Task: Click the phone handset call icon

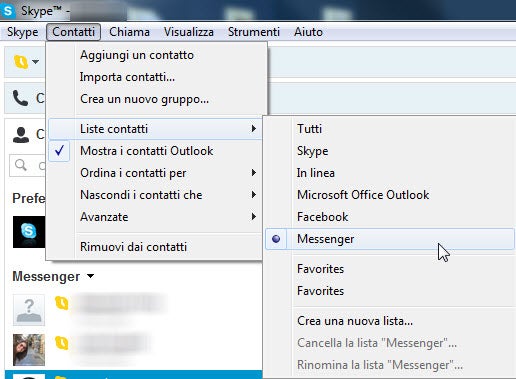Action: click(x=20, y=98)
